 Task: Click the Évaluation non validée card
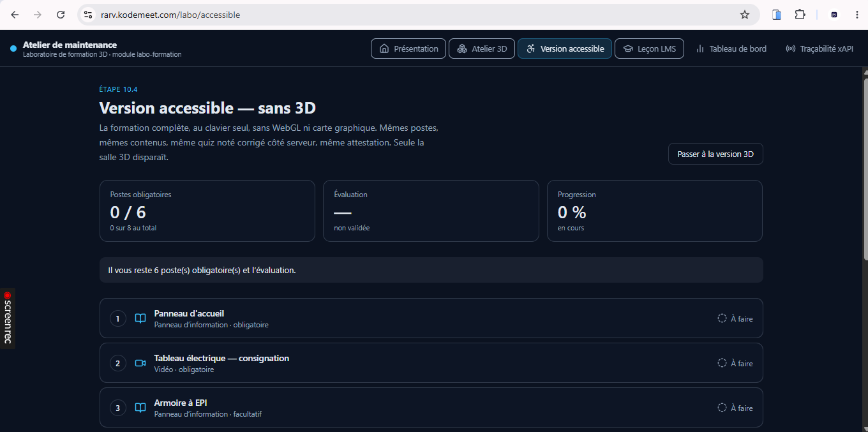click(431, 211)
